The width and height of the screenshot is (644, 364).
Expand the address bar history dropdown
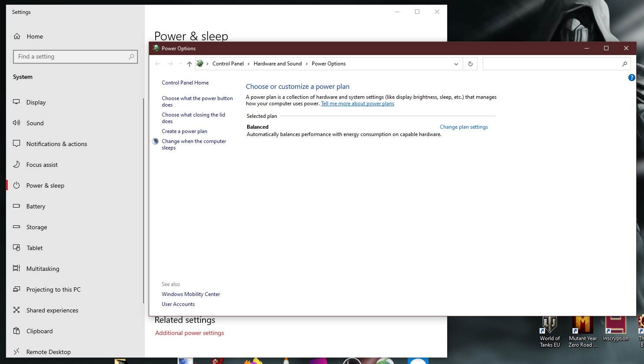point(456,64)
